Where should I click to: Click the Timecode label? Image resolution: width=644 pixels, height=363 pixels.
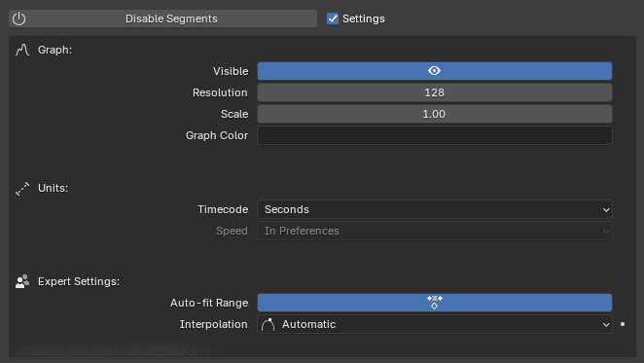click(x=223, y=209)
